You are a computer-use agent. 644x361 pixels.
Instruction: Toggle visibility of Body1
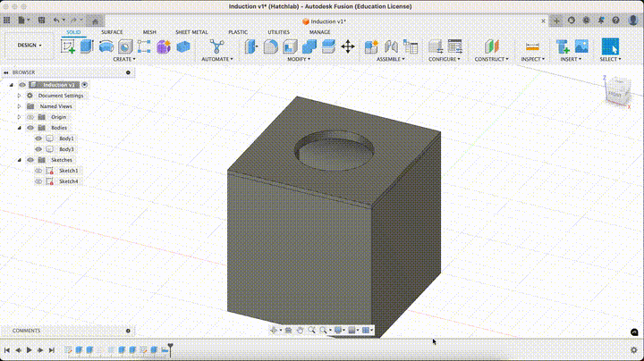[x=38, y=139]
